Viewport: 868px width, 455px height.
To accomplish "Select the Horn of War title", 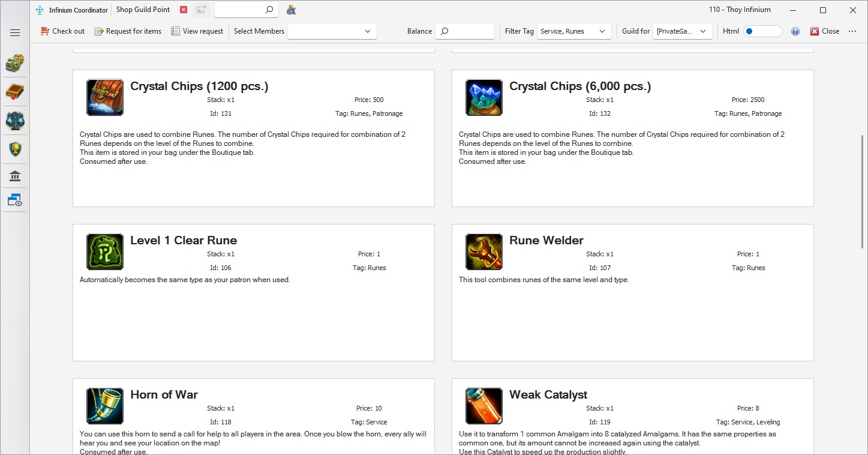I will tap(164, 395).
